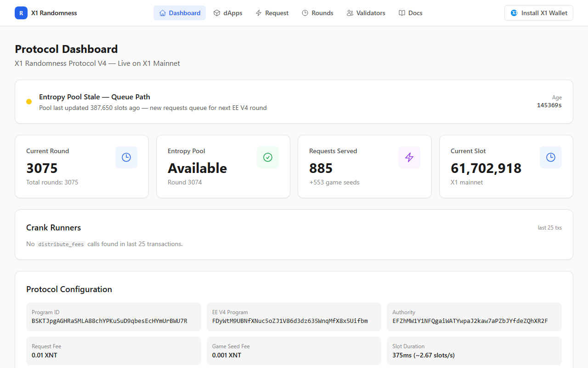Click the yellow stale status dot
Image resolution: width=588 pixels, height=368 pixels.
29,102
